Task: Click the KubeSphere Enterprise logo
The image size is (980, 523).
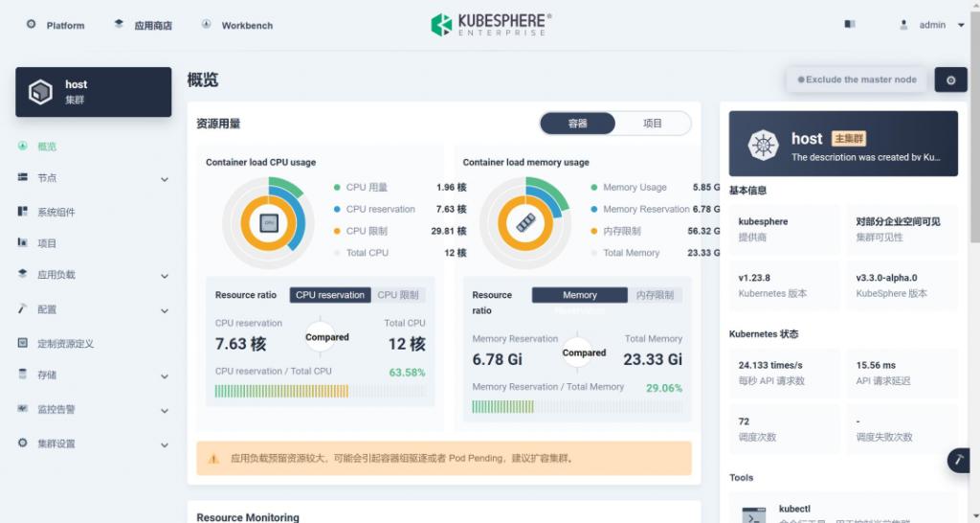Action: click(x=491, y=25)
